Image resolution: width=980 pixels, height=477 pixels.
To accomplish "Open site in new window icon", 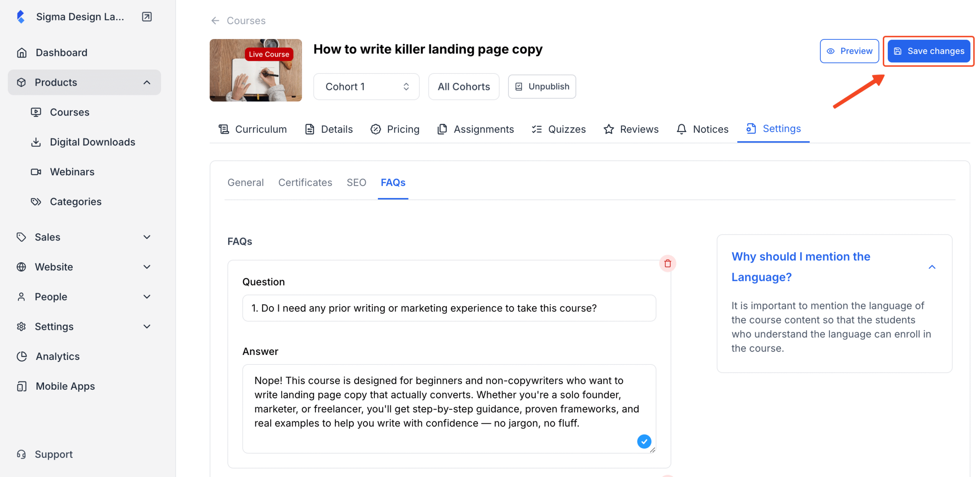I will click(147, 17).
